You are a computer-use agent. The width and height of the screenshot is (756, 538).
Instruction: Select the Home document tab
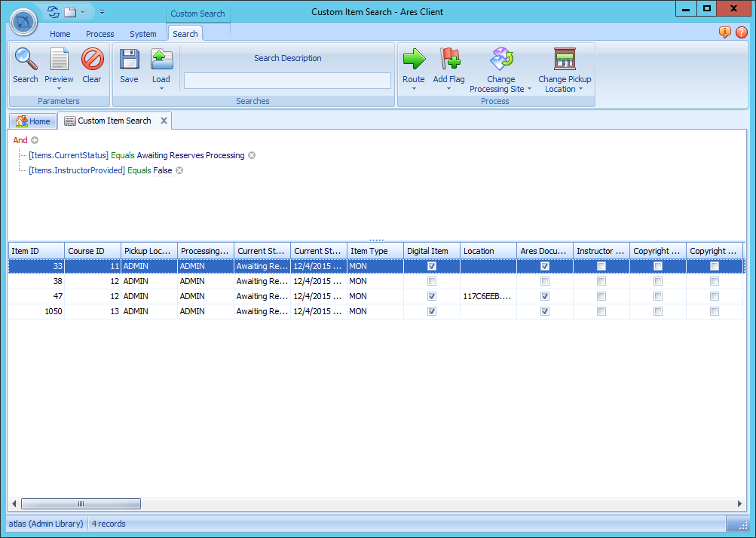point(33,121)
